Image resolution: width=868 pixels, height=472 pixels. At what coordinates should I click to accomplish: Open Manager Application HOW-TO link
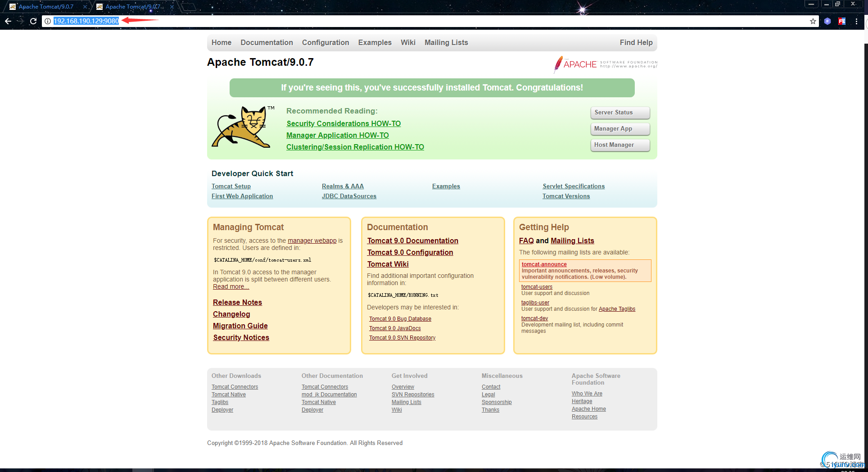point(338,135)
